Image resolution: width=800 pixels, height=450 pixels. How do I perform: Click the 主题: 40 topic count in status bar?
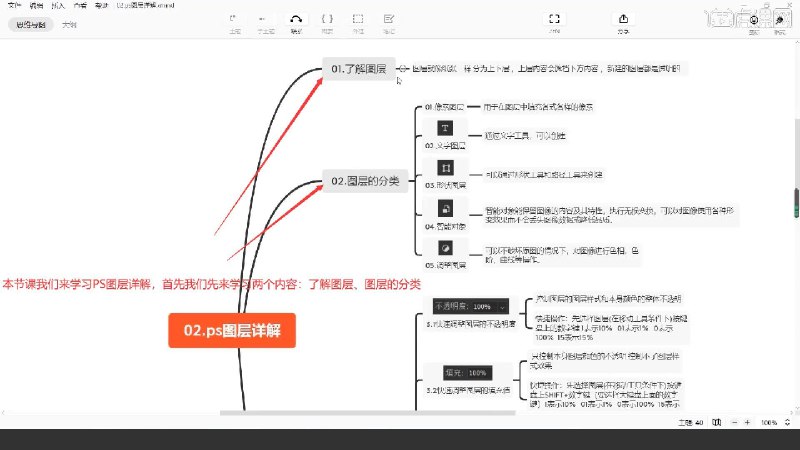click(691, 422)
